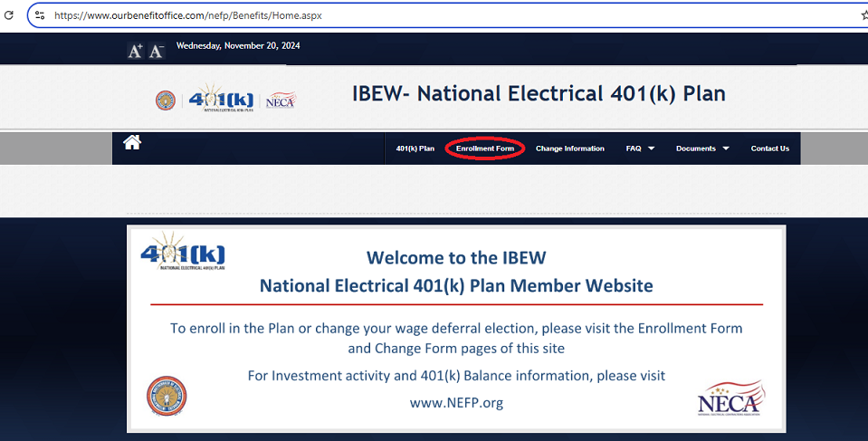Go to the home page via house icon

click(132, 142)
